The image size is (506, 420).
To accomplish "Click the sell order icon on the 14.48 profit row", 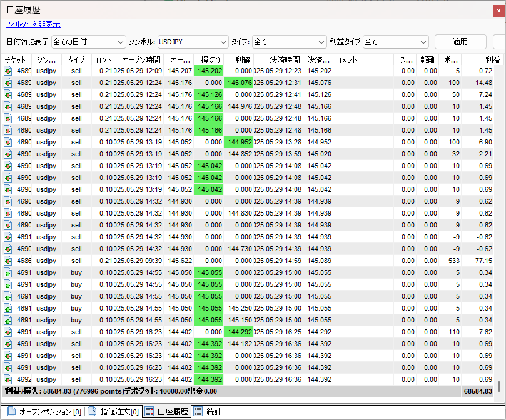I will click(x=8, y=82).
